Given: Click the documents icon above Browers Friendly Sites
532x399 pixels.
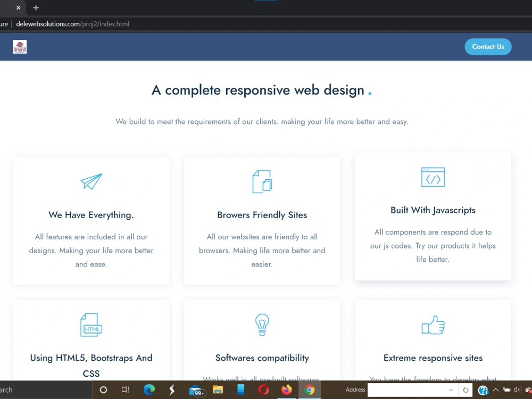Looking at the screenshot, I should (x=262, y=181).
